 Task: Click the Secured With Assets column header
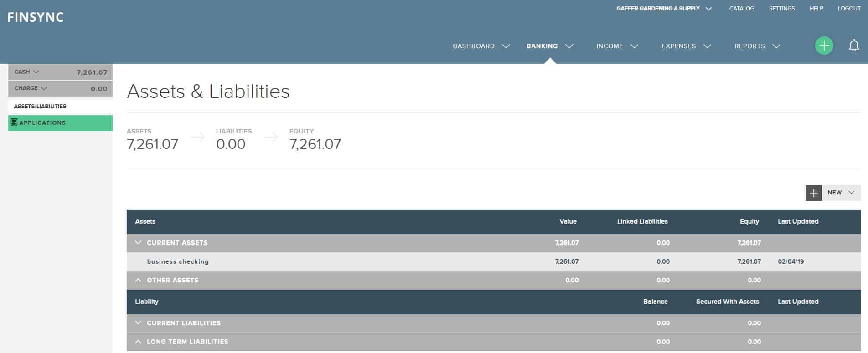(x=727, y=302)
